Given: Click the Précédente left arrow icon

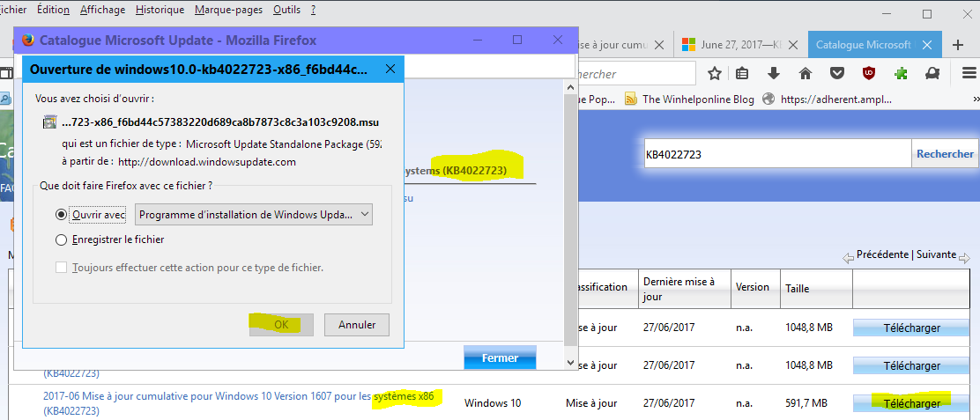Looking at the screenshot, I should click(x=848, y=258).
